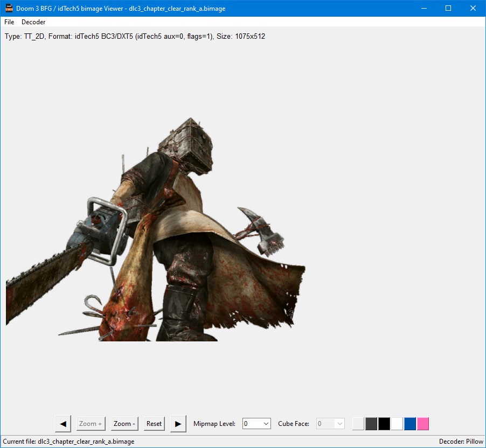Click the chainsaw character image preview
This screenshot has height=448, width=486.
pos(156,229)
